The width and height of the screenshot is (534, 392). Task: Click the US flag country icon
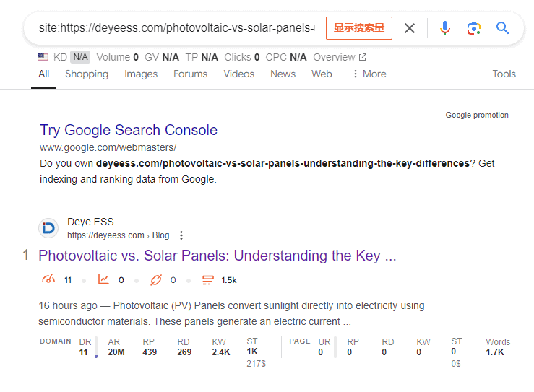tap(43, 57)
